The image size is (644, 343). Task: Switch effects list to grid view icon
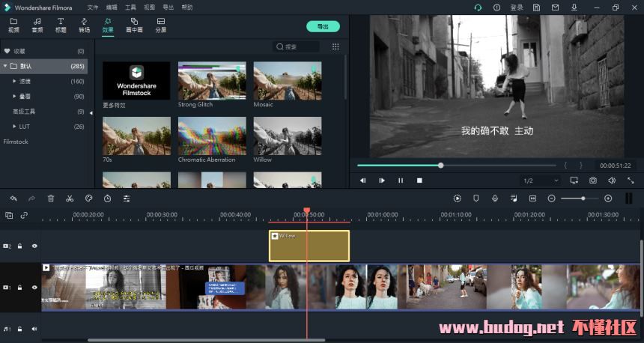click(335, 46)
